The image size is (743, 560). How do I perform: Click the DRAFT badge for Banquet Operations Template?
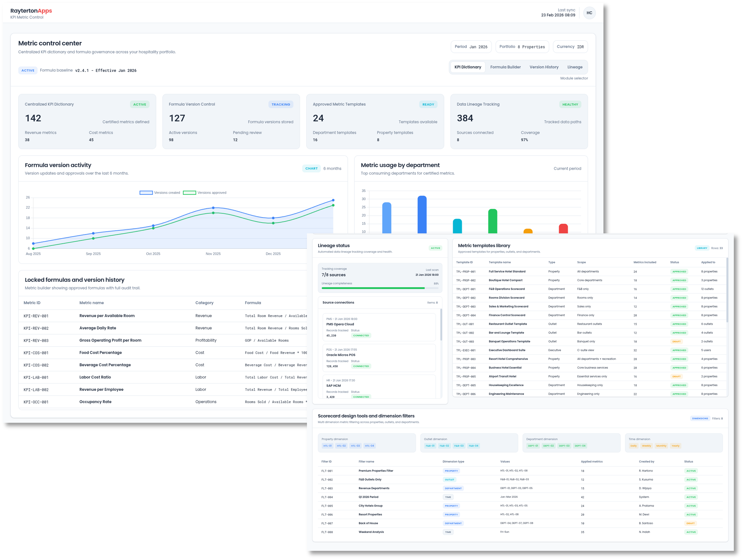click(x=676, y=342)
